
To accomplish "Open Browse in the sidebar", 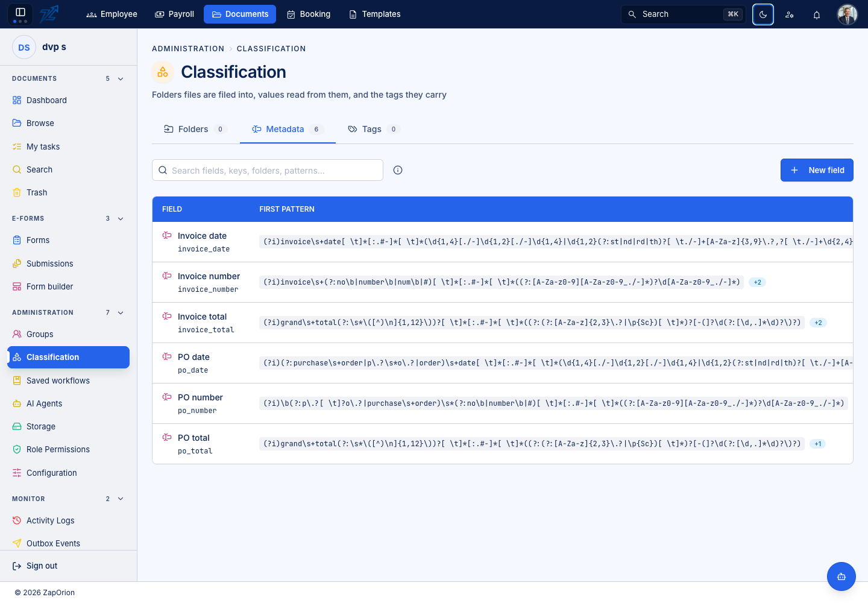I will [x=68, y=123].
